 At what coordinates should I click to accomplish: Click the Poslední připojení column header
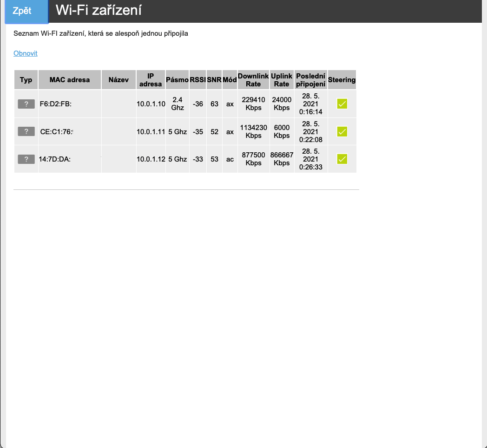(x=310, y=80)
